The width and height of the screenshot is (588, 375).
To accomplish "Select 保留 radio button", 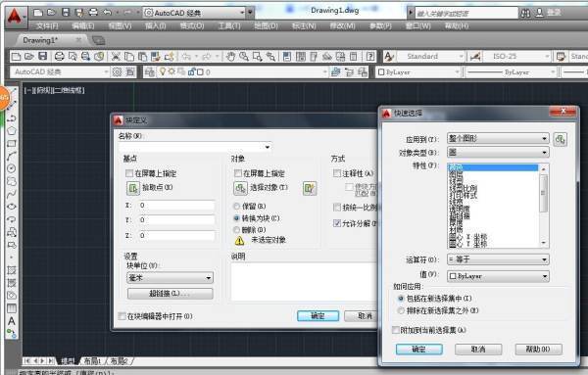I will pyautogui.click(x=236, y=206).
